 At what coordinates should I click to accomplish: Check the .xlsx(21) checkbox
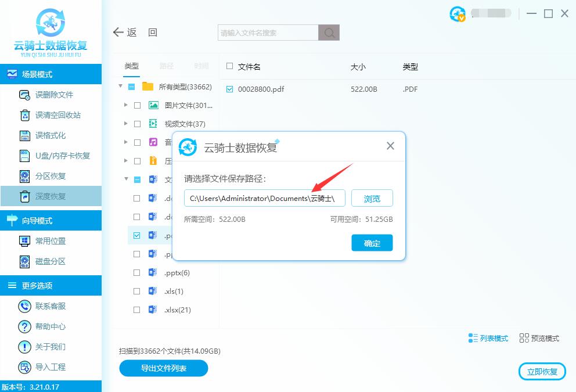pos(136,310)
